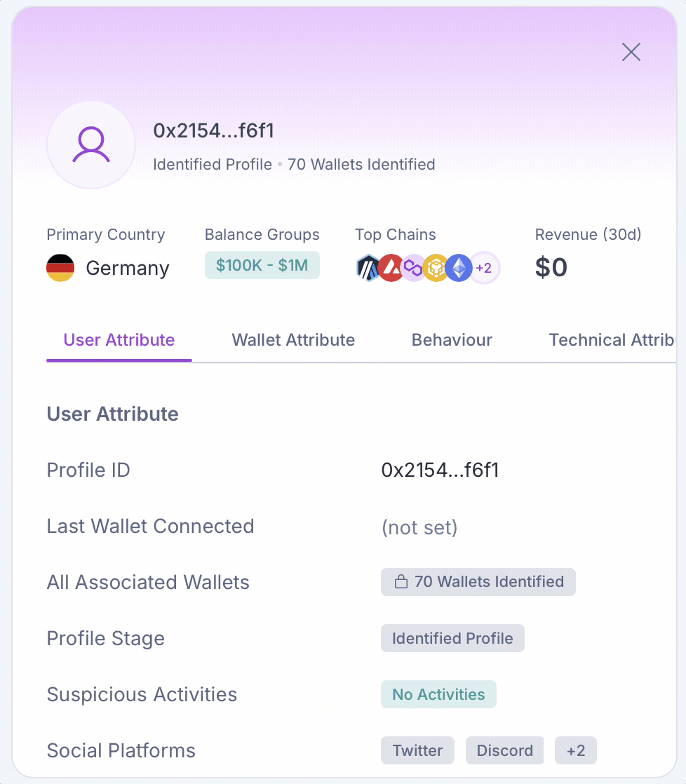686x784 pixels.
Task: Select the $100K - $1M balance group badge
Action: (x=262, y=265)
